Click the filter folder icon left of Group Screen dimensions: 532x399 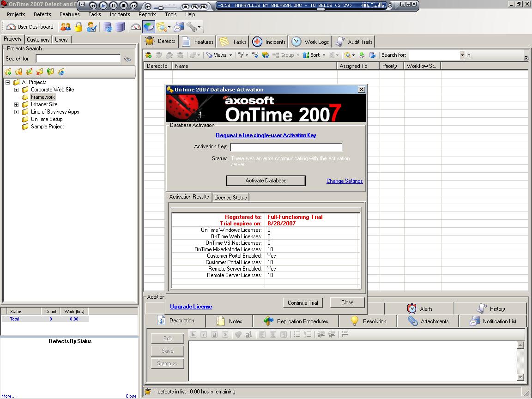pos(266,55)
